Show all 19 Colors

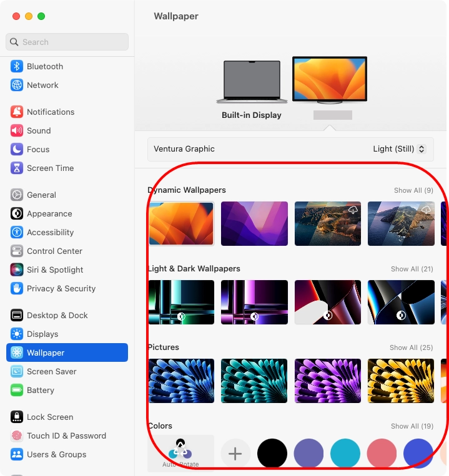point(412,426)
